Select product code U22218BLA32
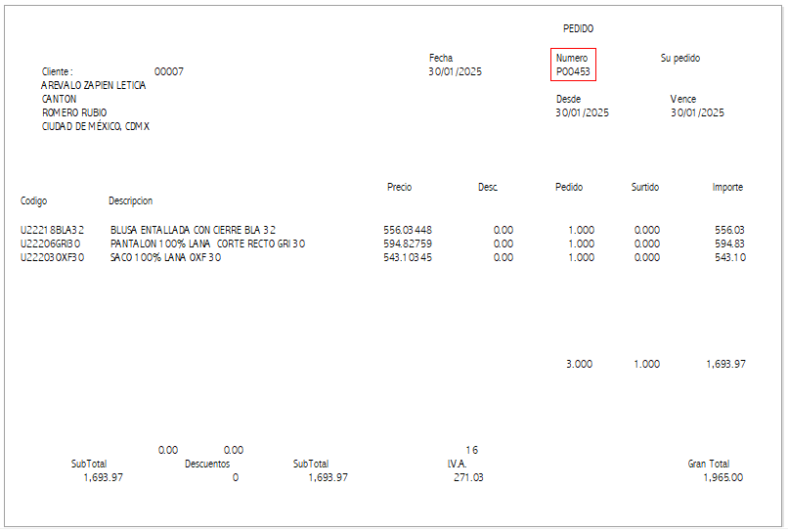Screen dimensions: 788x532 coord(52,230)
